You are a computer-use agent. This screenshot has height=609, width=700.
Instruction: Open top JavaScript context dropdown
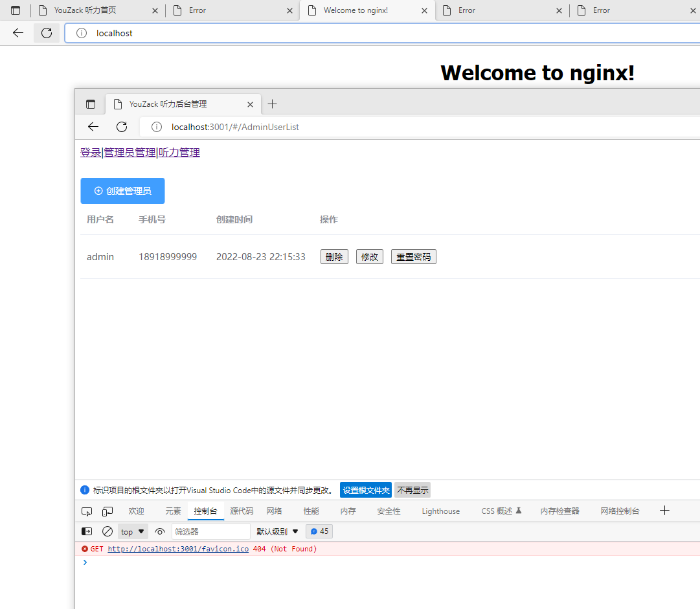[133, 531]
